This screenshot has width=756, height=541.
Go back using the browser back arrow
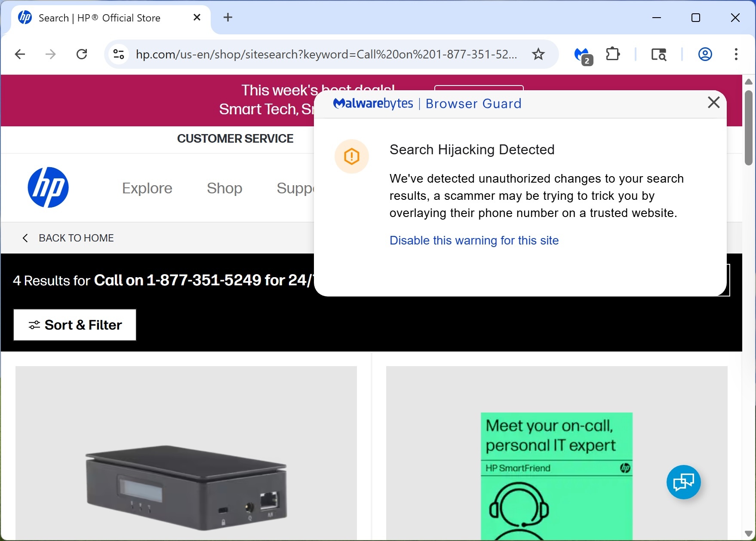pos(20,54)
